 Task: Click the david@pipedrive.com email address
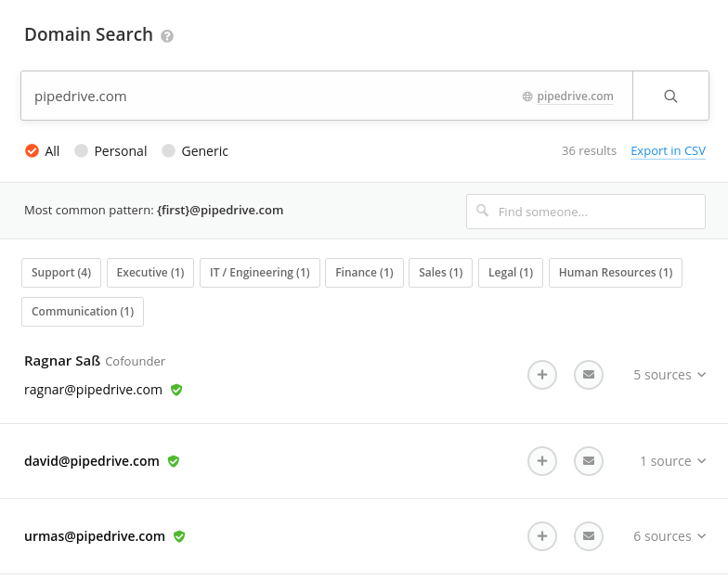[92, 461]
